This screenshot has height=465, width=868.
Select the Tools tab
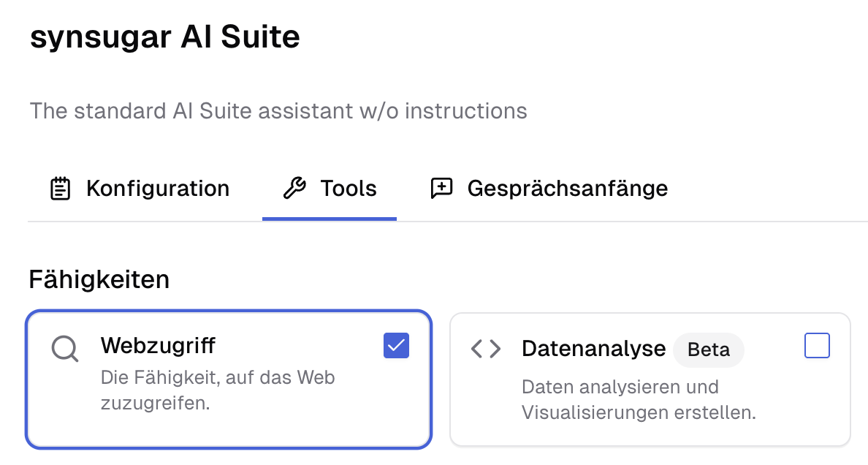[329, 188]
